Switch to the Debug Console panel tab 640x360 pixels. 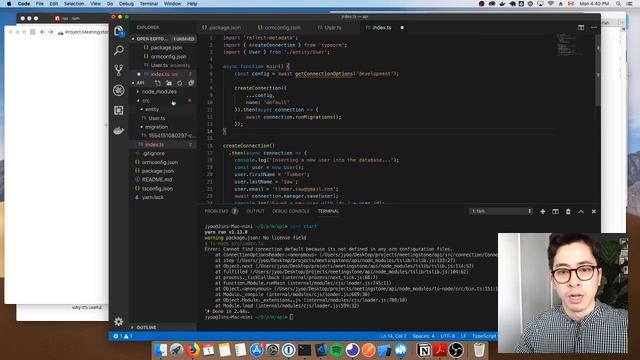(x=291, y=211)
